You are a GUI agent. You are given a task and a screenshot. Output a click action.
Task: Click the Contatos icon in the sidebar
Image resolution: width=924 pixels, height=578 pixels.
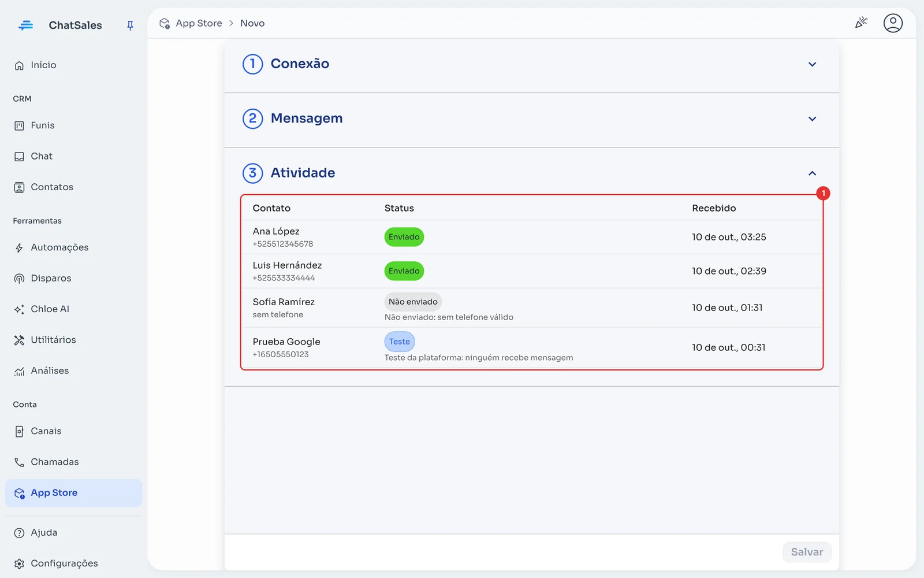(19, 187)
